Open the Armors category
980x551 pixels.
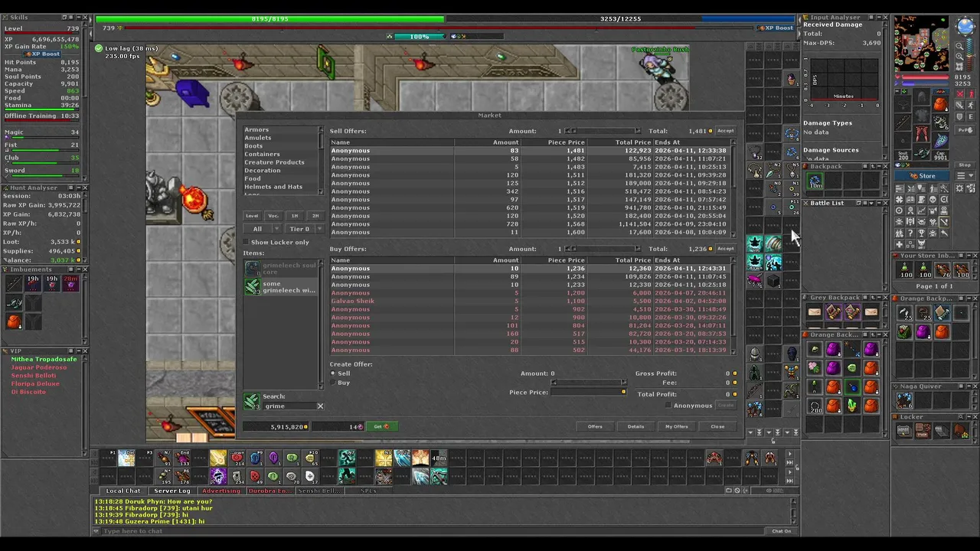point(256,130)
